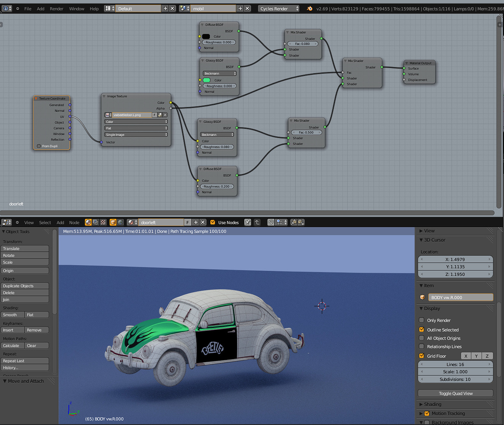Click Insert keyframe button
This screenshot has width=504, height=425.
(12, 330)
